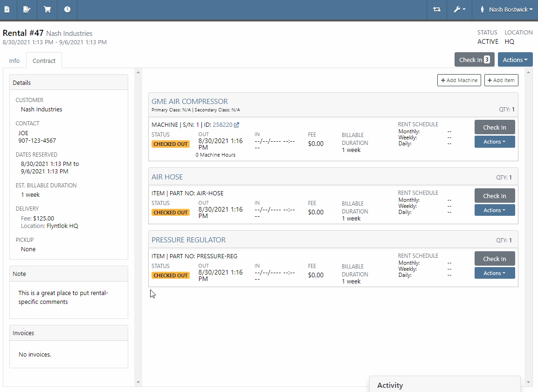
Task: Open external link icon beside machine ID 258220
Action: tap(237, 125)
